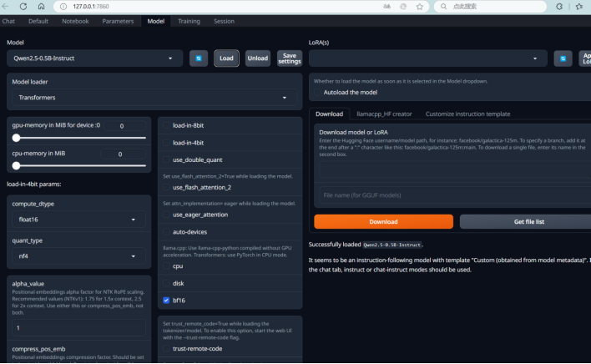View site information icon in address bar

[63, 7]
